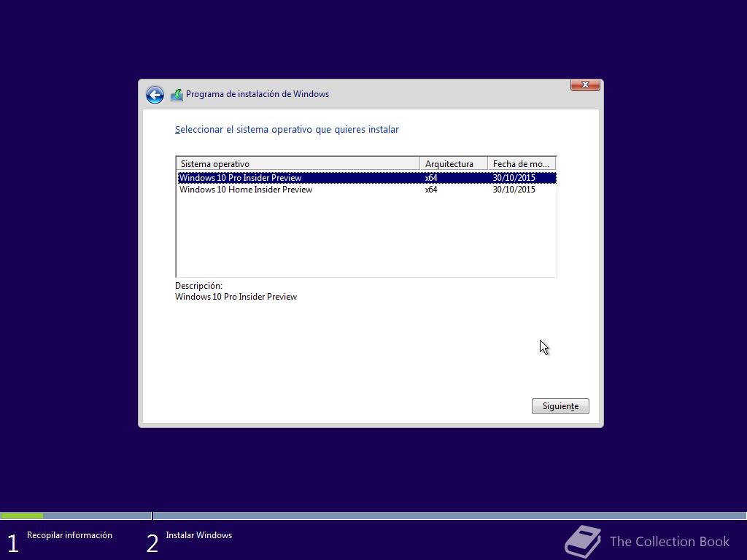Select Windows 10 Pro Insider Preview row
747x560 pixels.
pos(367,178)
